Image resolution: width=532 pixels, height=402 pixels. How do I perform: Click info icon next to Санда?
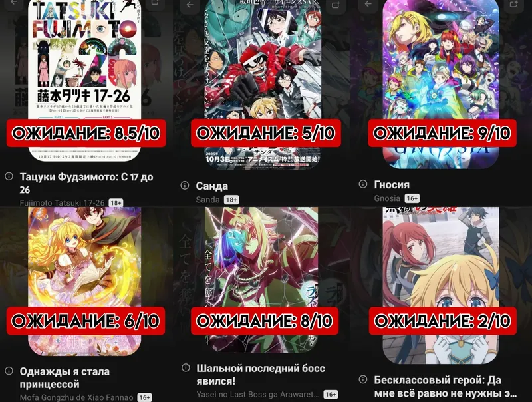(x=185, y=186)
